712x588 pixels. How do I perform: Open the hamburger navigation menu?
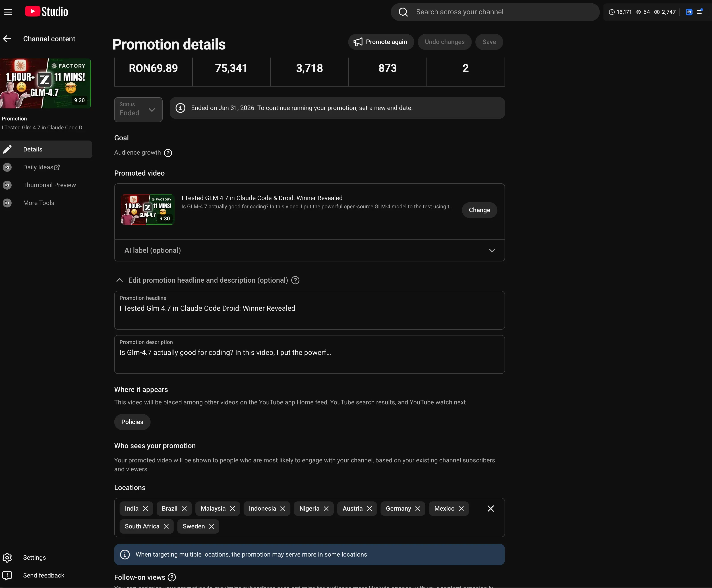pos(8,12)
